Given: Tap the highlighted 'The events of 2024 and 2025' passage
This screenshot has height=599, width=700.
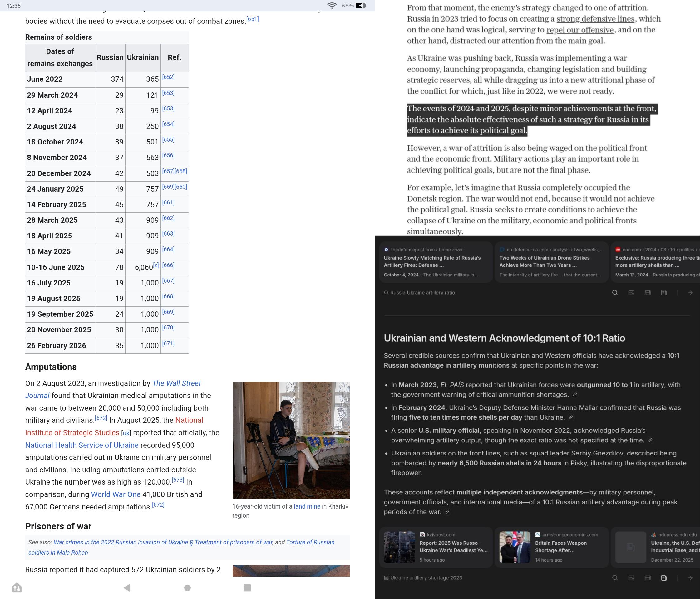Looking at the screenshot, I should coord(532,119).
